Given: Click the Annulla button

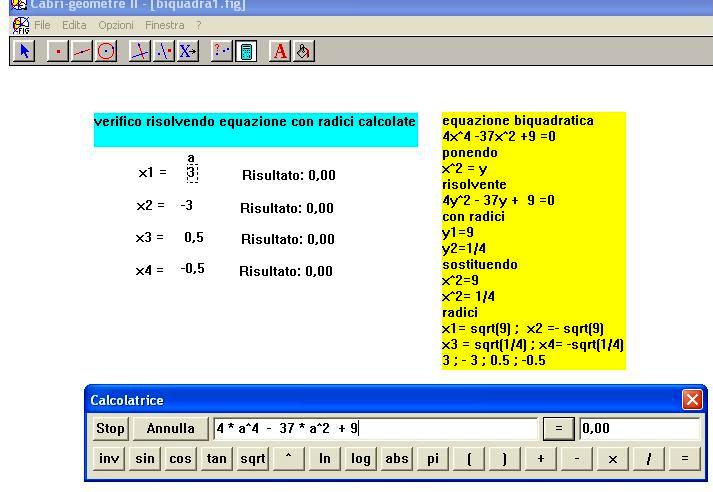Looking at the screenshot, I should pyautogui.click(x=171, y=429).
